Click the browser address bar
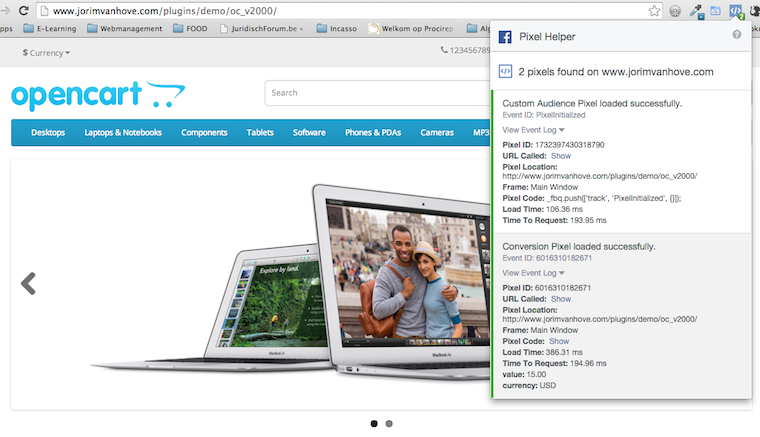 point(349,11)
